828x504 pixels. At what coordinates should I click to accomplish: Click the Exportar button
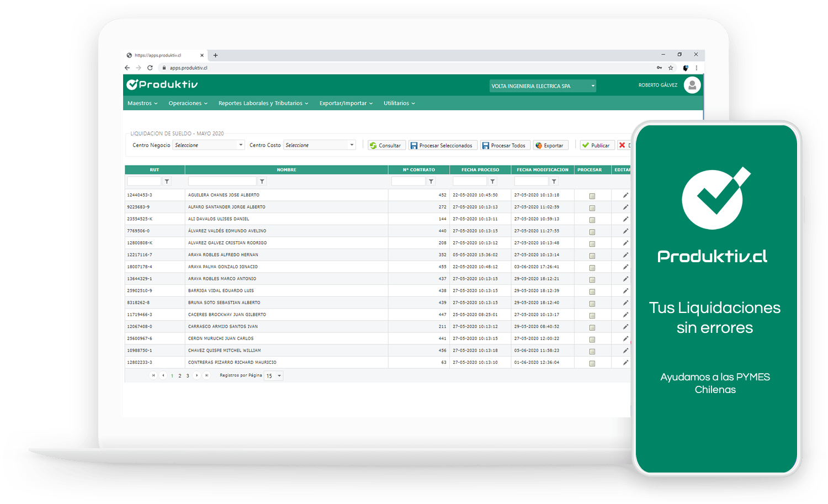[550, 145]
